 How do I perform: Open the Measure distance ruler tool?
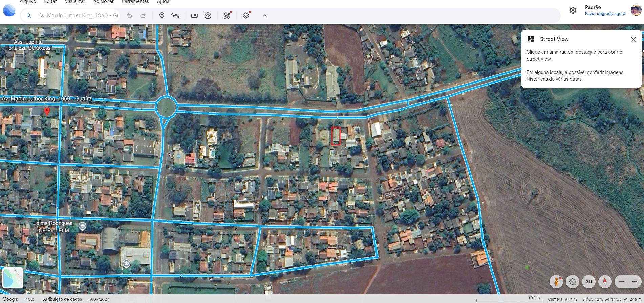194,16
